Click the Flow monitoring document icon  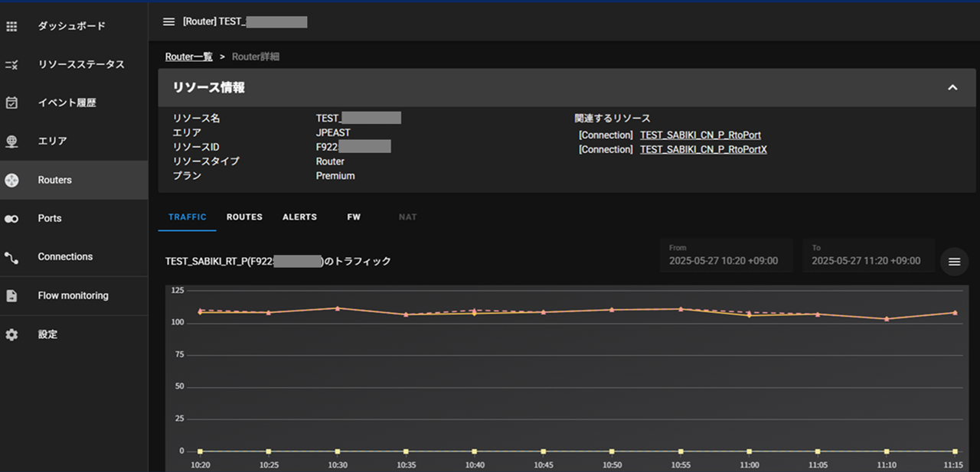[x=11, y=296]
